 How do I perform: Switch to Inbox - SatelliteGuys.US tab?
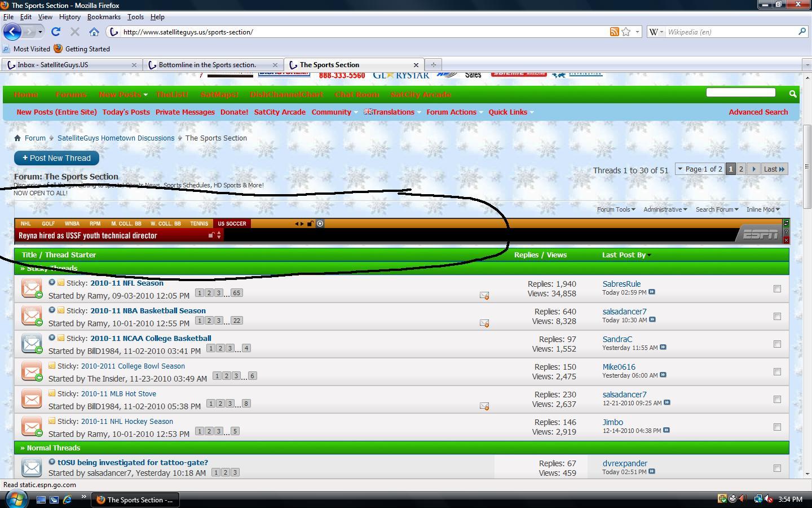click(72, 64)
